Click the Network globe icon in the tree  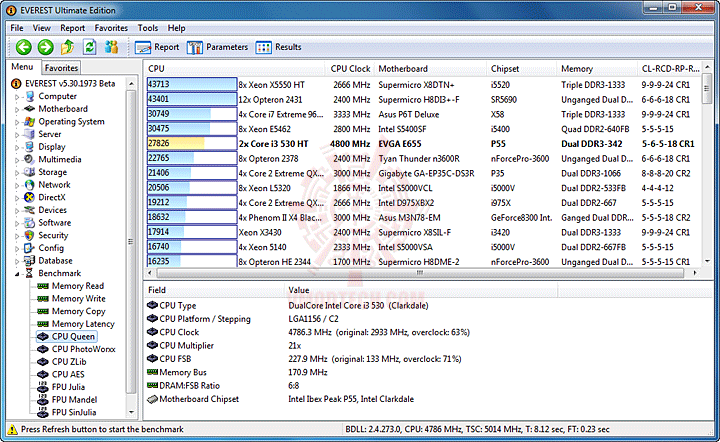pos(29,185)
